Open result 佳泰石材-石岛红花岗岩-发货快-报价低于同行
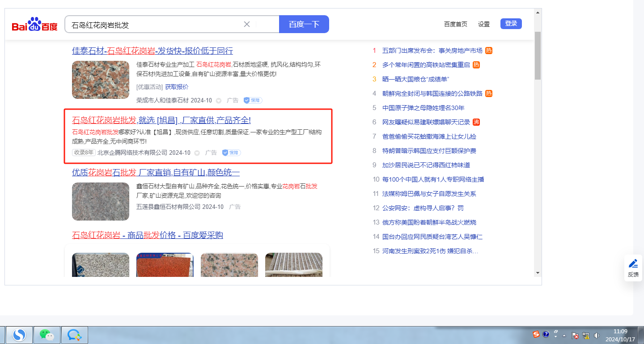Screen dimensions: 644x344 coord(153,51)
